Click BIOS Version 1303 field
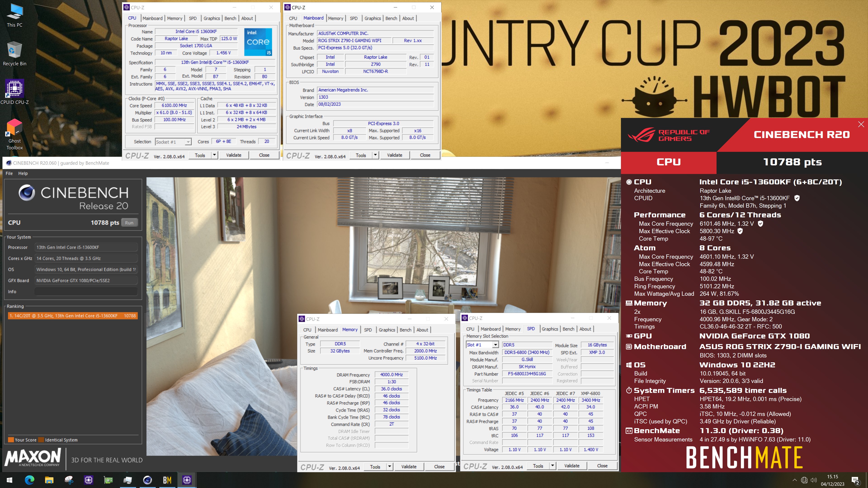 tap(375, 97)
